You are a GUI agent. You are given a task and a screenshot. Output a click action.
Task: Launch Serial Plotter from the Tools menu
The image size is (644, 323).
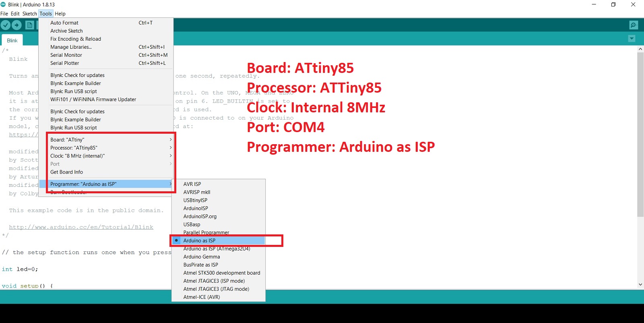coord(106,63)
